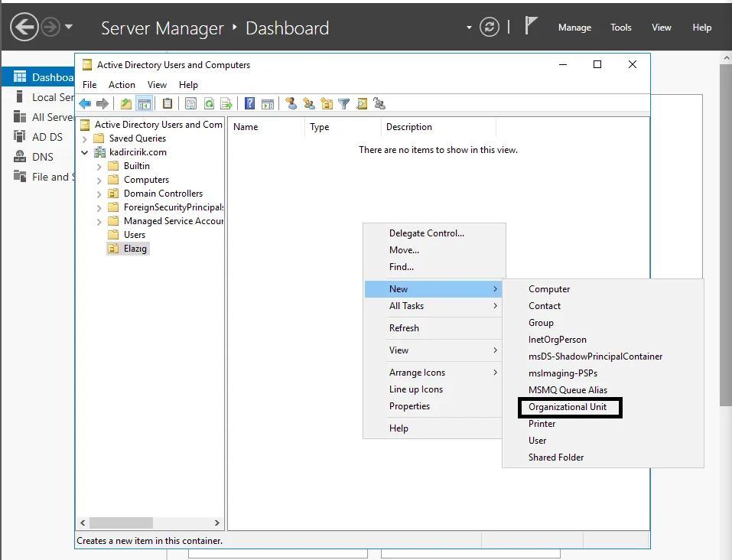
Task: Expand Managed Service Accounts node
Action: pos(99,221)
